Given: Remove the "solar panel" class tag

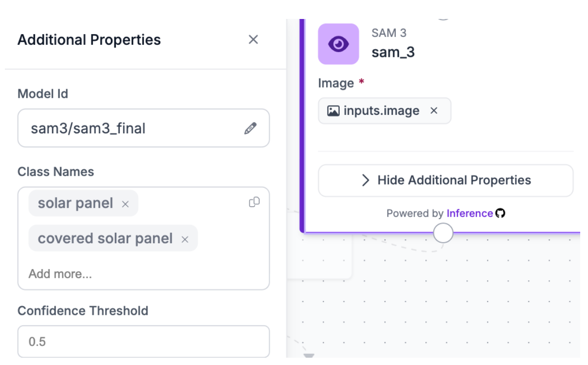Looking at the screenshot, I should click(x=125, y=204).
